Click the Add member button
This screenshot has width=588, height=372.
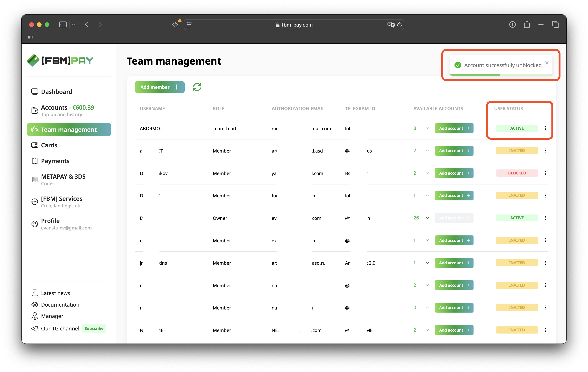160,87
